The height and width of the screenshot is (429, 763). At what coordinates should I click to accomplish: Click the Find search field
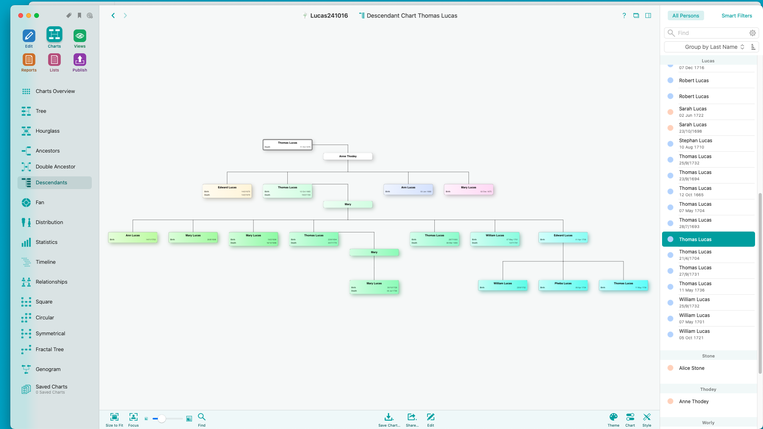point(710,33)
